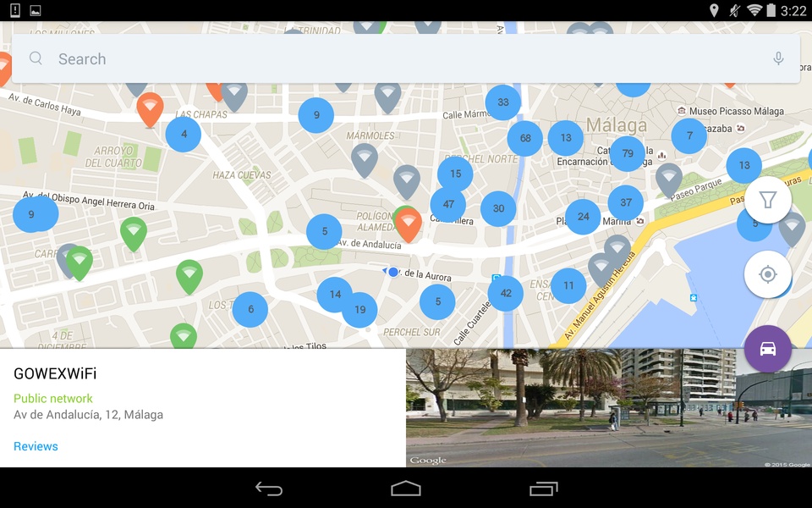Tap the magnifier icon in search bar

coord(36,58)
